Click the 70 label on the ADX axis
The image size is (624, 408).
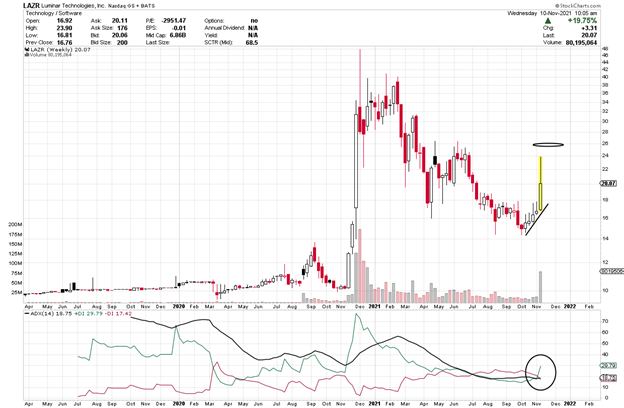(605, 321)
